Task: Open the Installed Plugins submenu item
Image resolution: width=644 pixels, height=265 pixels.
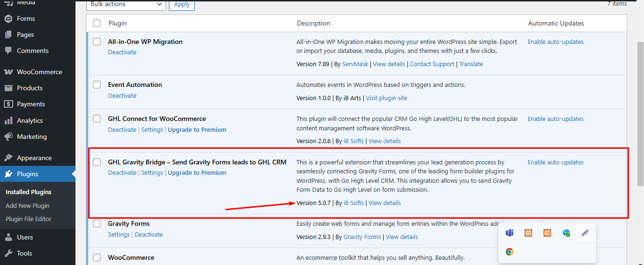Action: pyautogui.click(x=28, y=192)
